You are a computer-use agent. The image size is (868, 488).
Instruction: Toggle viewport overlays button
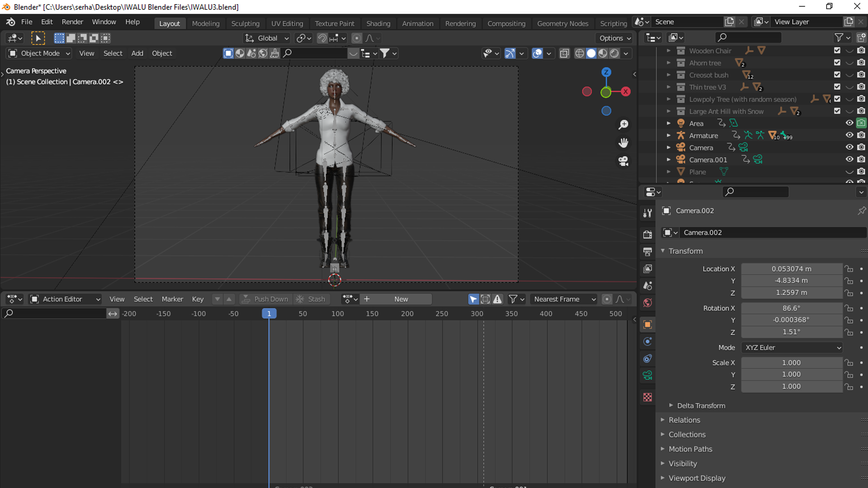tap(537, 54)
